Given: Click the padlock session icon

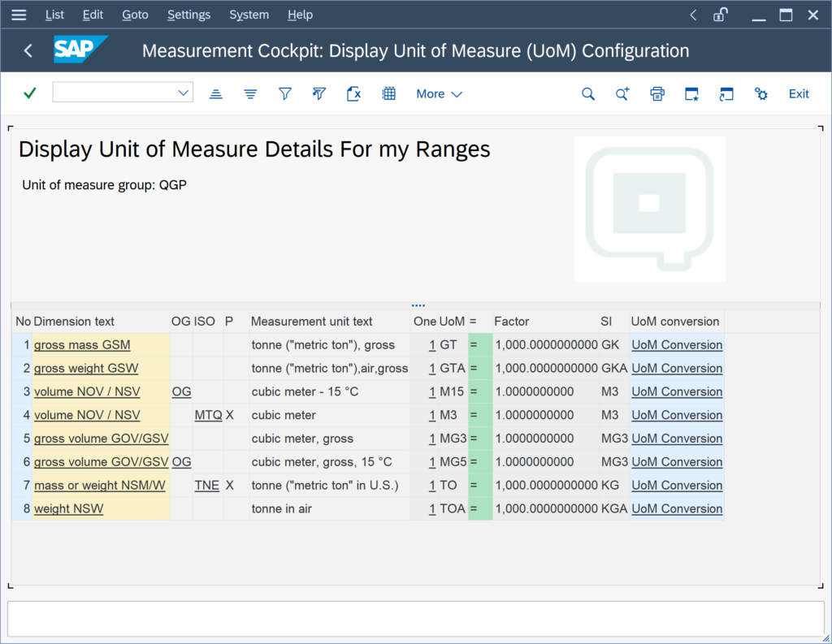Looking at the screenshot, I should pyautogui.click(x=720, y=15).
